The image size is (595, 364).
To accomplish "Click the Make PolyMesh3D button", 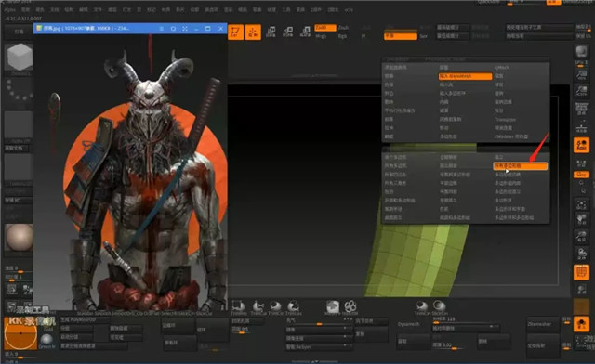I will click(x=85, y=320).
